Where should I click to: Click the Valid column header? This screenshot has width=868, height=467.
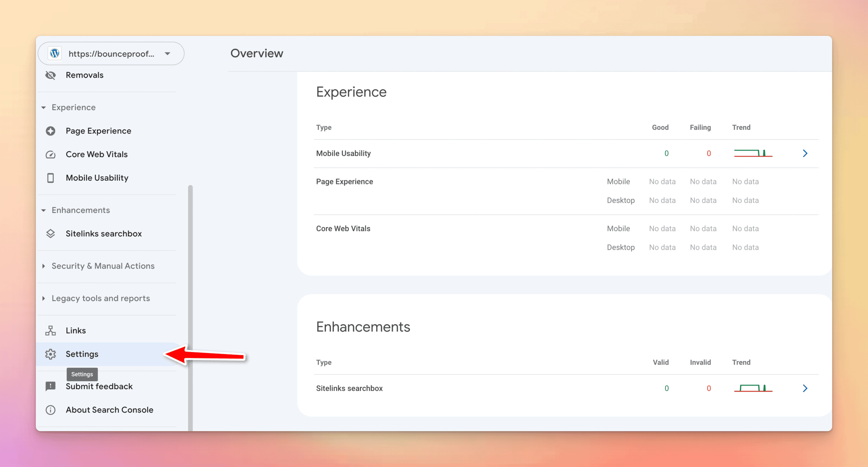[x=661, y=362]
